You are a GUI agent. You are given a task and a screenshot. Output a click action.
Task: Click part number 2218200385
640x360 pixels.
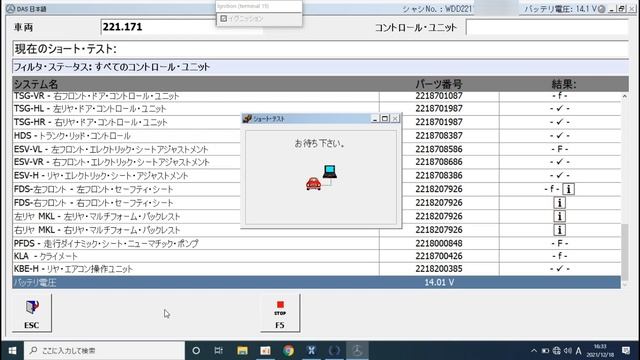click(439, 269)
